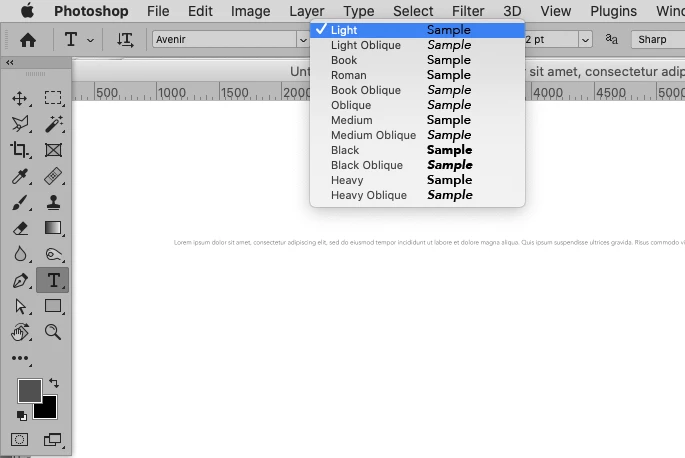
Task: Toggle text orientation icon in options bar
Action: pyautogui.click(x=125, y=40)
